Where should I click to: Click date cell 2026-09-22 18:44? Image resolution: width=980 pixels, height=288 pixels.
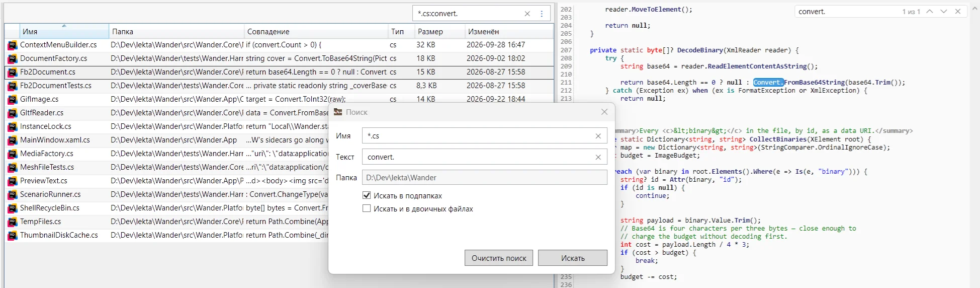[x=496, y=99]
